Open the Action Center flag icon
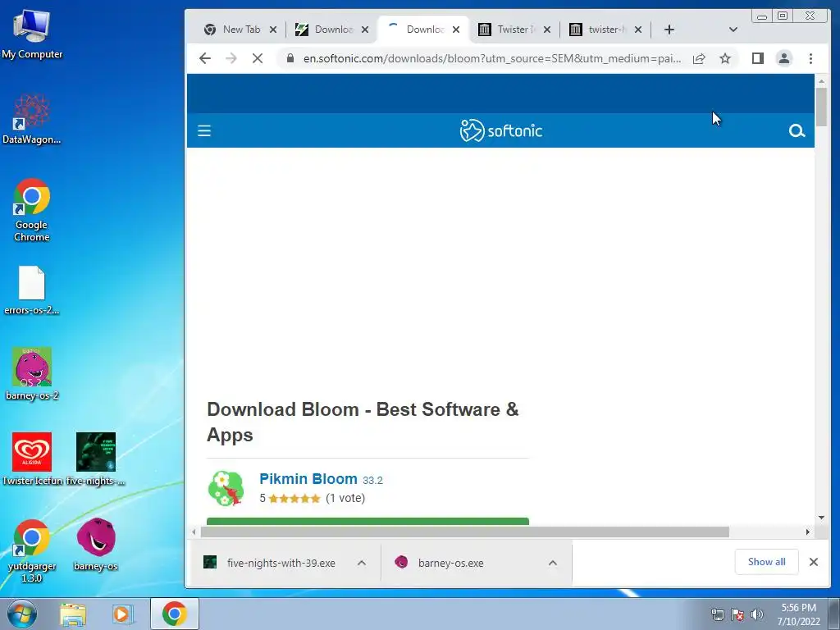 (737, 614)
